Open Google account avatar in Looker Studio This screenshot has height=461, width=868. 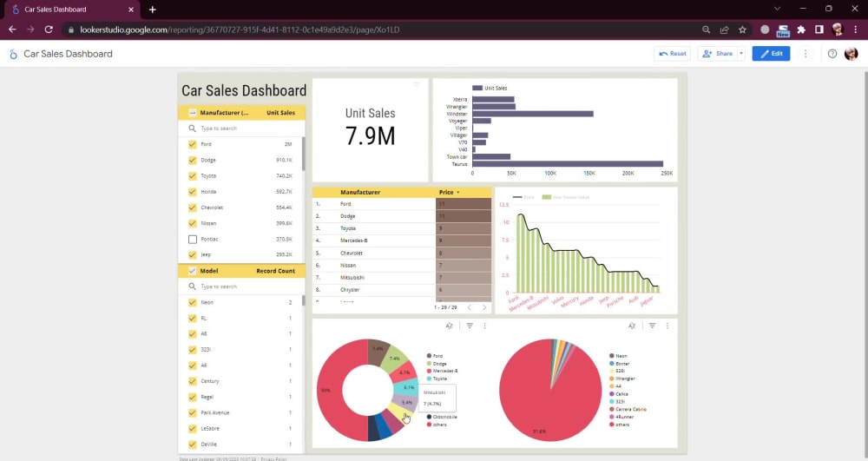(x=851, y=54)
